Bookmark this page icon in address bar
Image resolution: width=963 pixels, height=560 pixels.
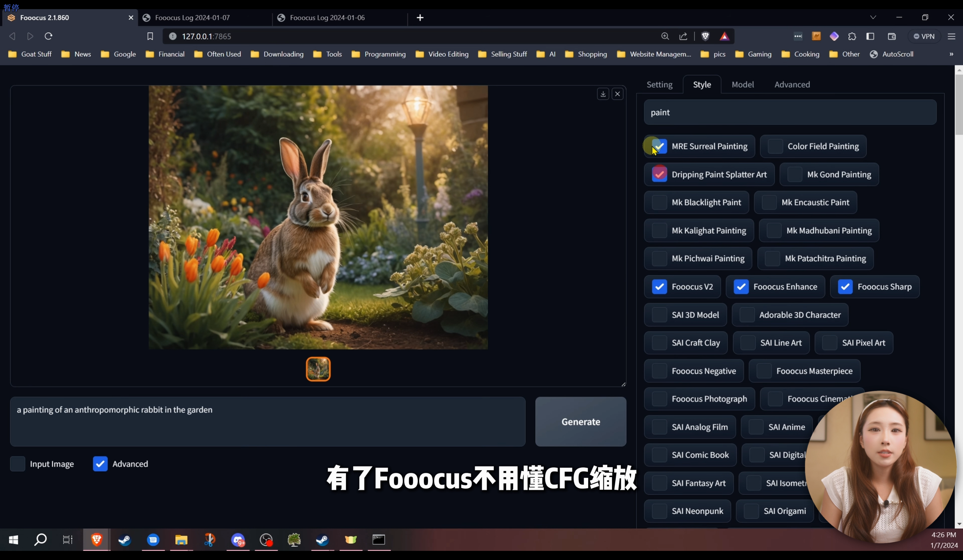[x=150, y=36]
